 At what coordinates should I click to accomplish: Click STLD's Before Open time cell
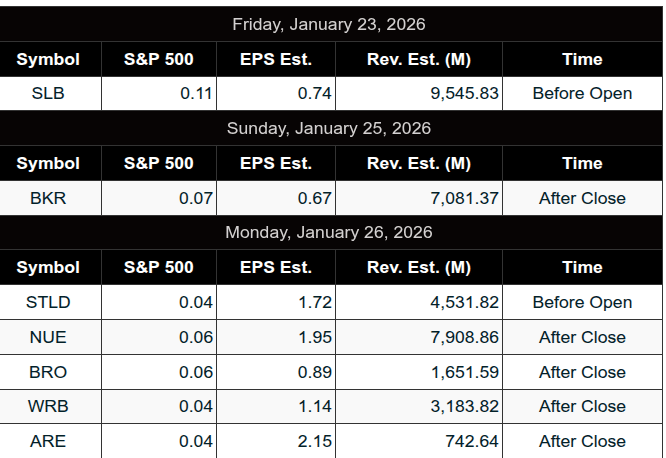click(582, 302)
